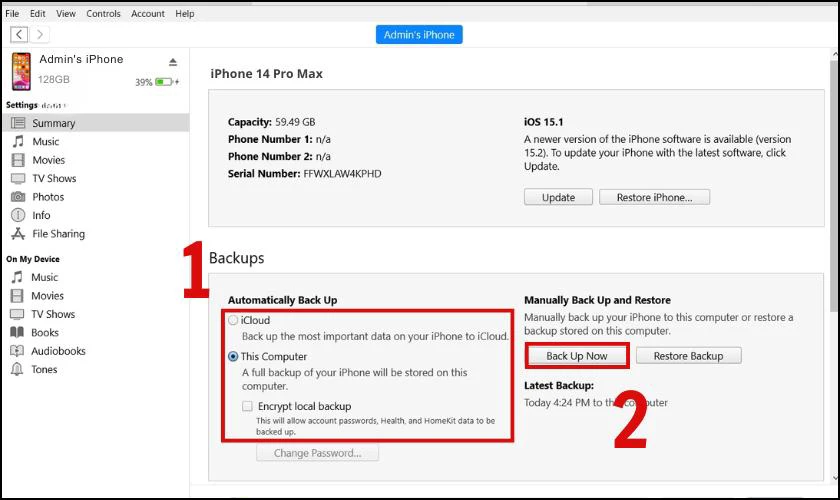Click the Update button
The image size is (840, 500).
(558, 197)
